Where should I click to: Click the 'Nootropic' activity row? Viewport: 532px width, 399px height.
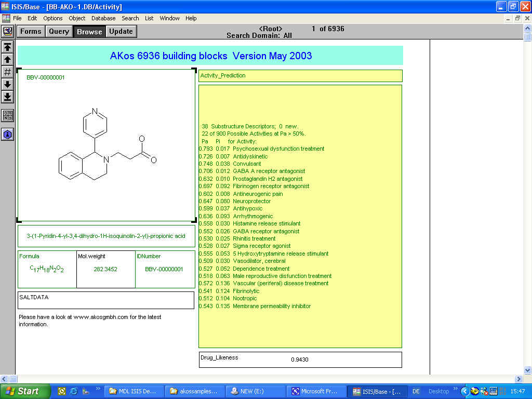pos(228,299)
